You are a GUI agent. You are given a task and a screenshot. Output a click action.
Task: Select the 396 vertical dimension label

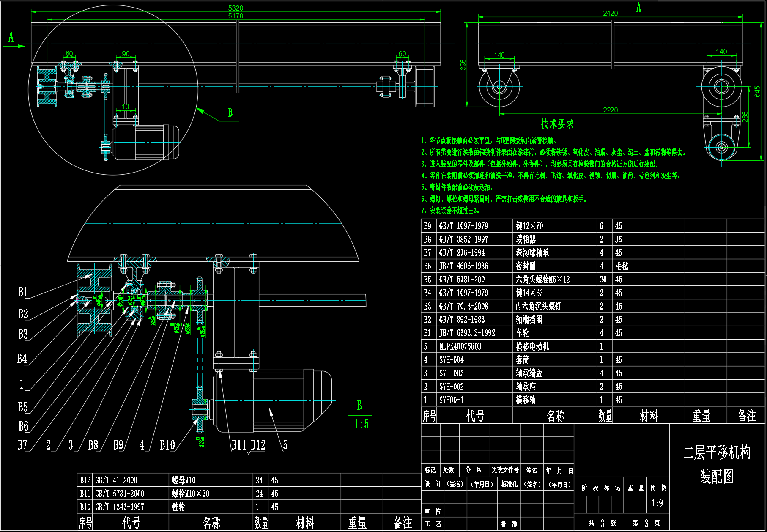[463, 65]
